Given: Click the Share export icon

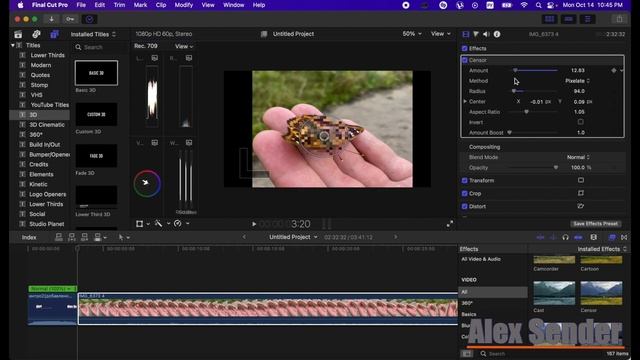Looking at the screenshot, I should click(619, 19).
